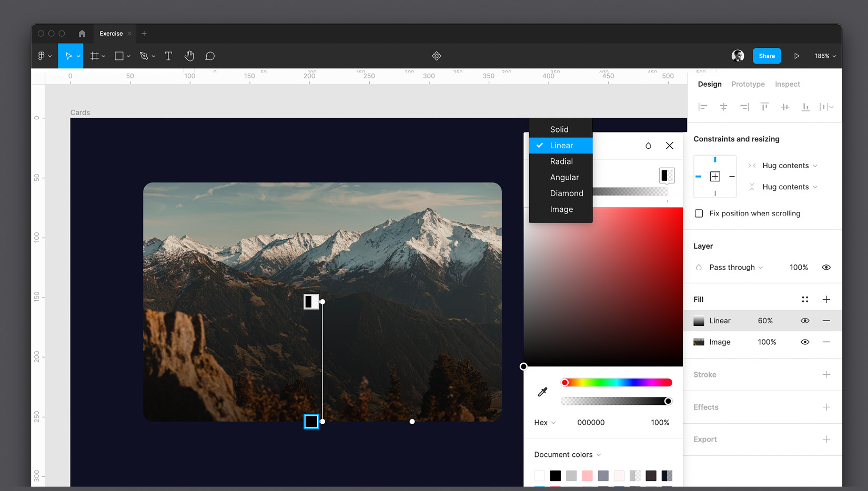Pick a color with the eyedropper
The width and height of the screenshot is (868, 491).
coord(542,392)
